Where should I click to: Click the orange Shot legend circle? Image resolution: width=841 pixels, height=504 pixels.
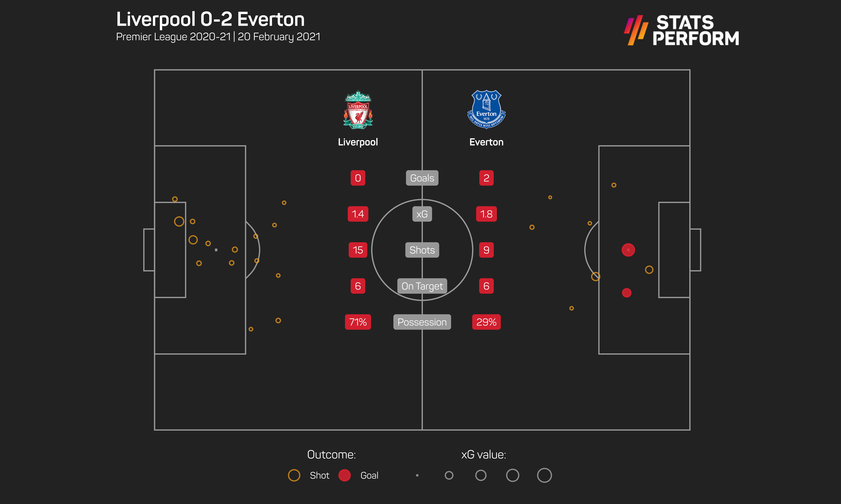click(x=294, y=475)
